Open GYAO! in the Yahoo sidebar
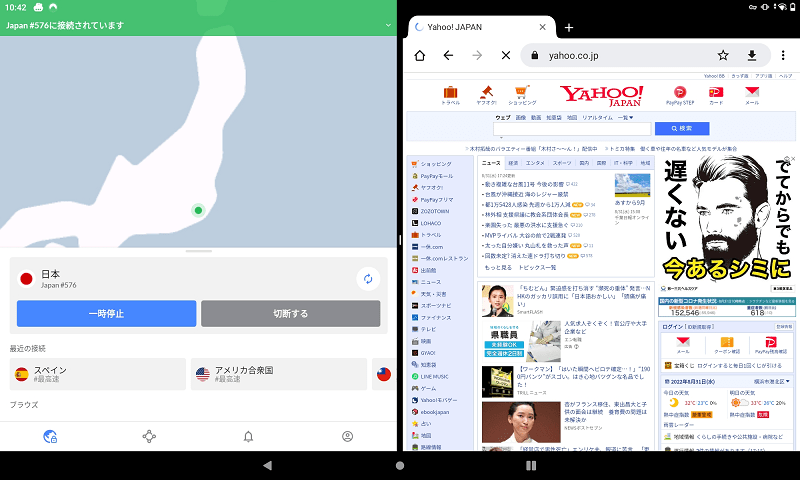Viewport: 800px width, 480px height. tap(428, 353)
